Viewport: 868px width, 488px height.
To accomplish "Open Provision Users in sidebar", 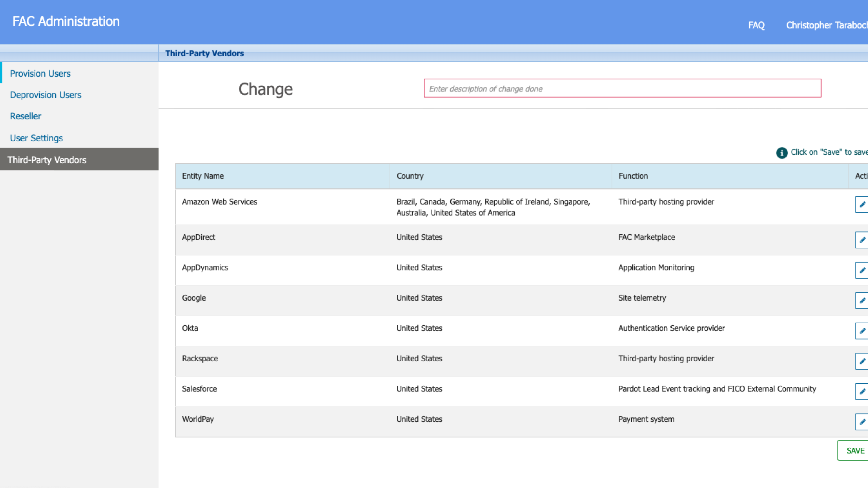I will coord(40,74).
